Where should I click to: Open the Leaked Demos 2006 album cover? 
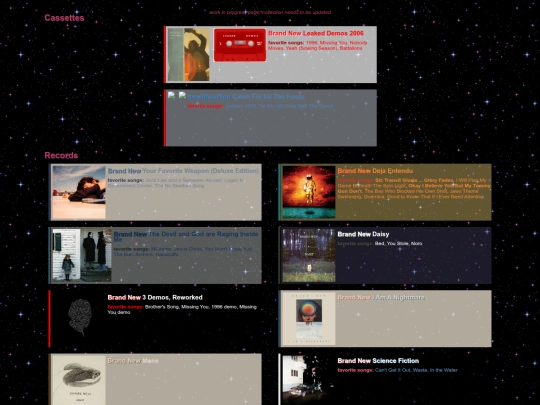click(x=189, y=54)
